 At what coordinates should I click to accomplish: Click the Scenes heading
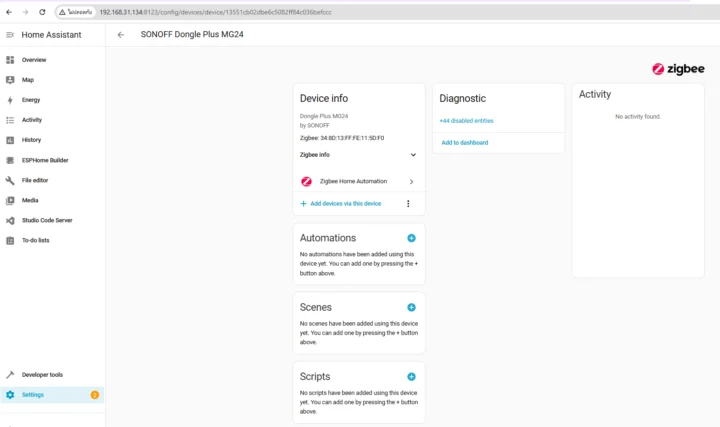315,307
